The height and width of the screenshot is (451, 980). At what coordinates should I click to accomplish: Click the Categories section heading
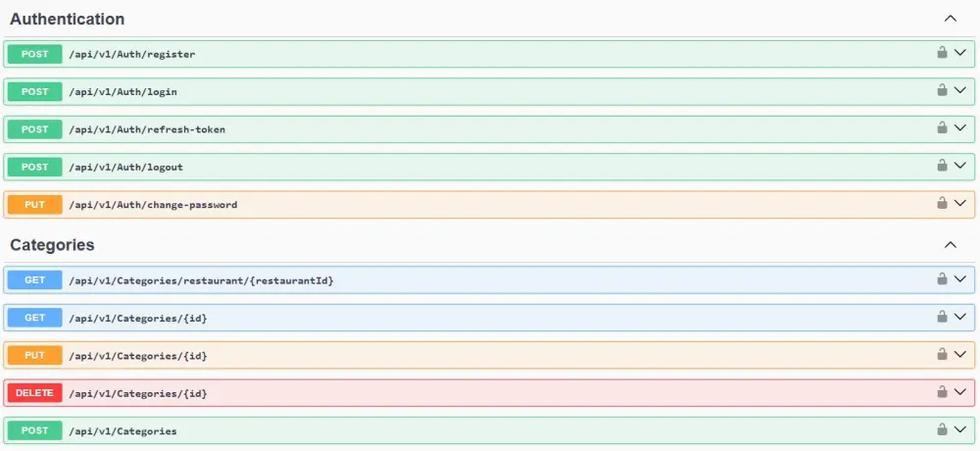pos(53,245)
